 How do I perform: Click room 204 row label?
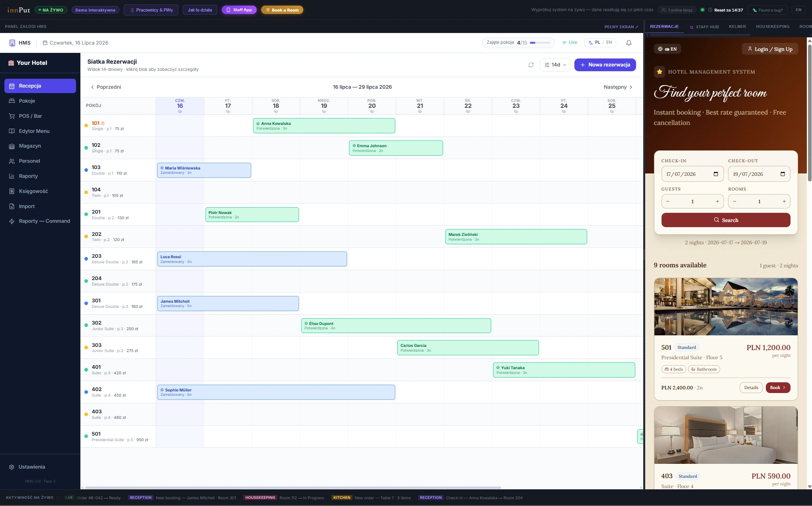click(118, 281)
